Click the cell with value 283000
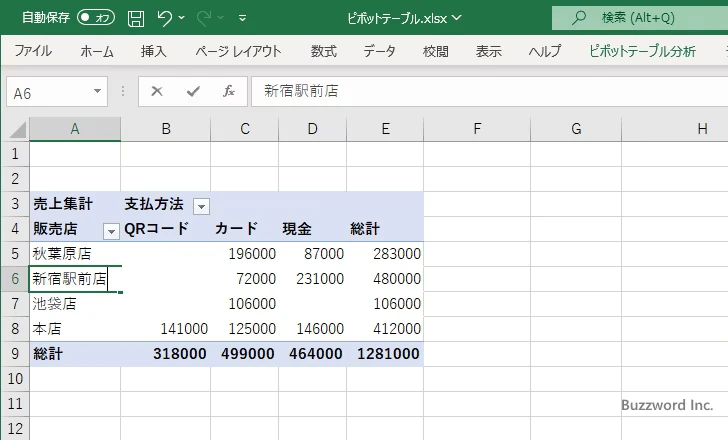This screenshot has width=728, height=440. pyautogui.click(x=385, y=253)
